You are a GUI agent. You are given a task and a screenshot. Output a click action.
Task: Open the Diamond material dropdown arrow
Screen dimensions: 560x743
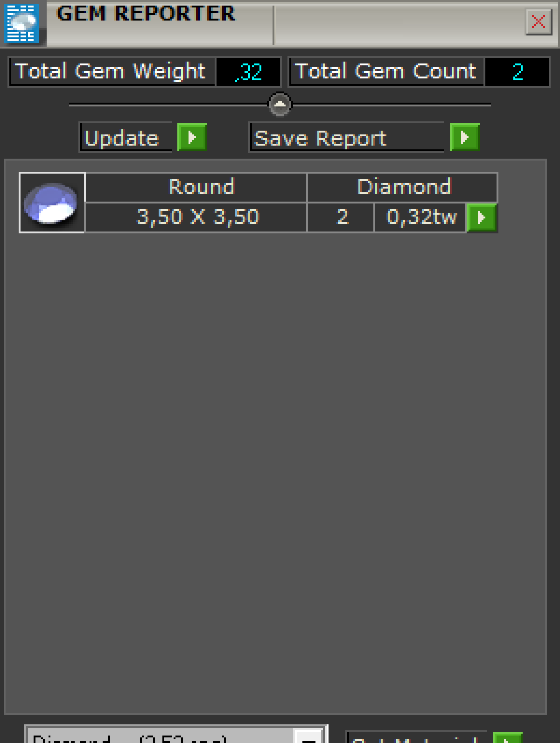pyautogui.click(x=308, y=736)
